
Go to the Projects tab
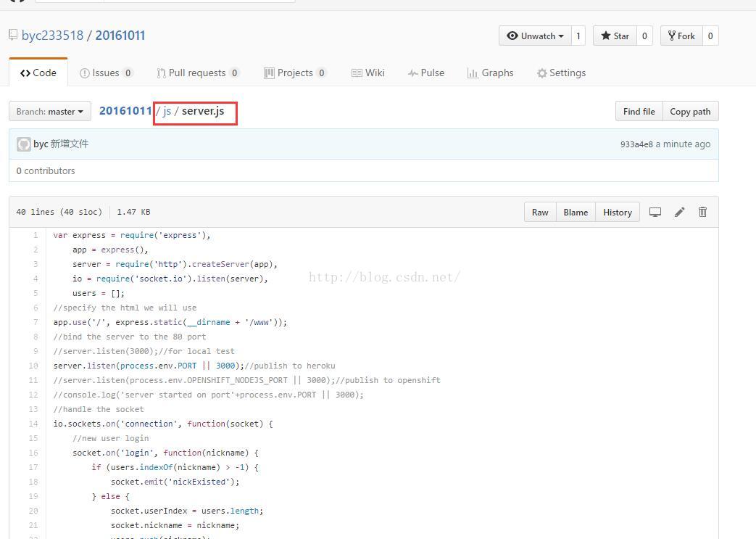295,73
